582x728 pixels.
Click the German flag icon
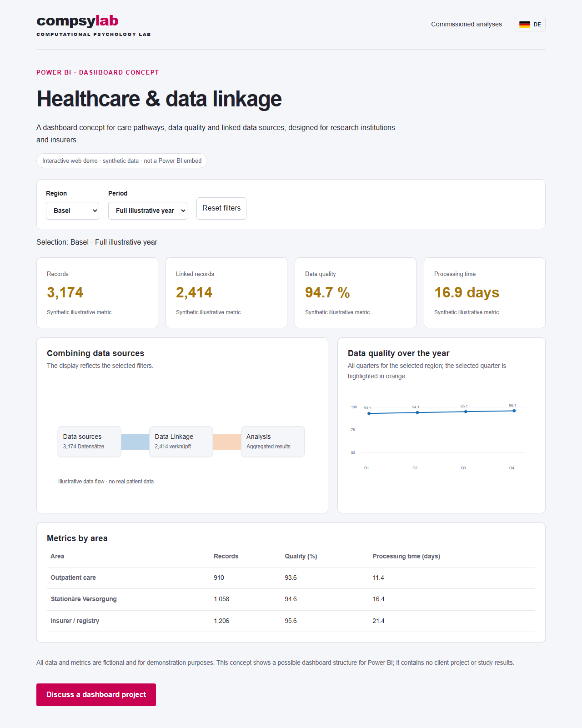[525, 25]
